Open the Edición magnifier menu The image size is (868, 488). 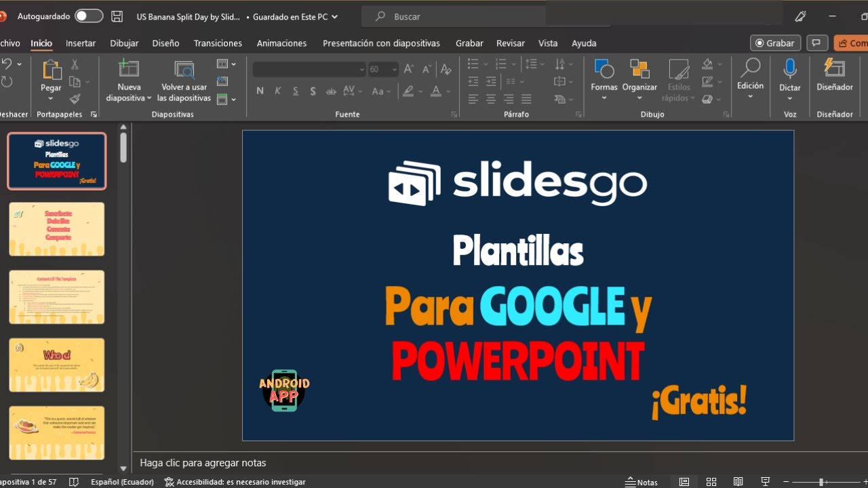coord(750,79)
